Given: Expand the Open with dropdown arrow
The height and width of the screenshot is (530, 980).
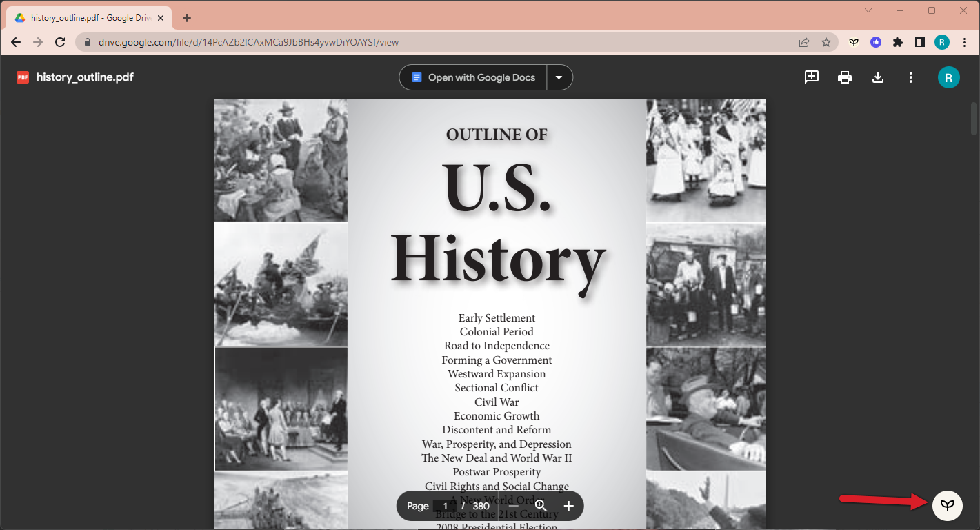Looking at the screenshot, I should 559,77.
